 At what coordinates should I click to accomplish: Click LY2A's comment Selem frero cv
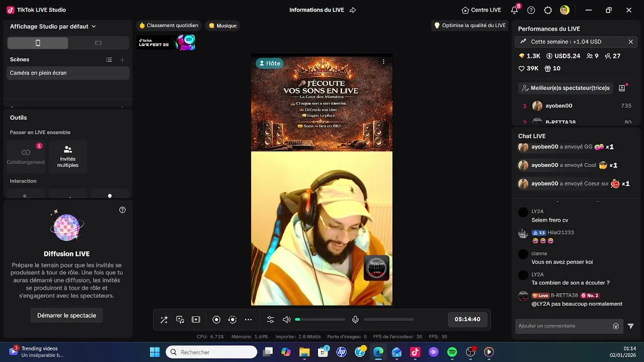[x=550, y=220]
